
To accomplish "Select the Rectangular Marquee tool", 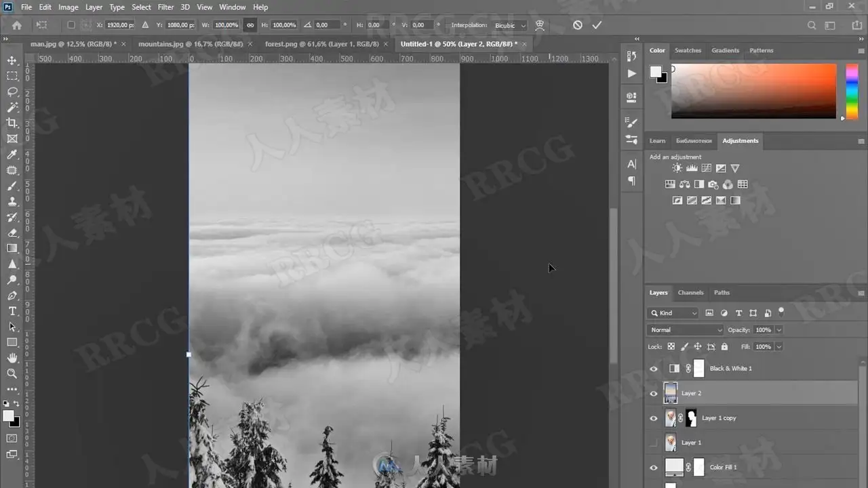I will click(x=12, y=76).
